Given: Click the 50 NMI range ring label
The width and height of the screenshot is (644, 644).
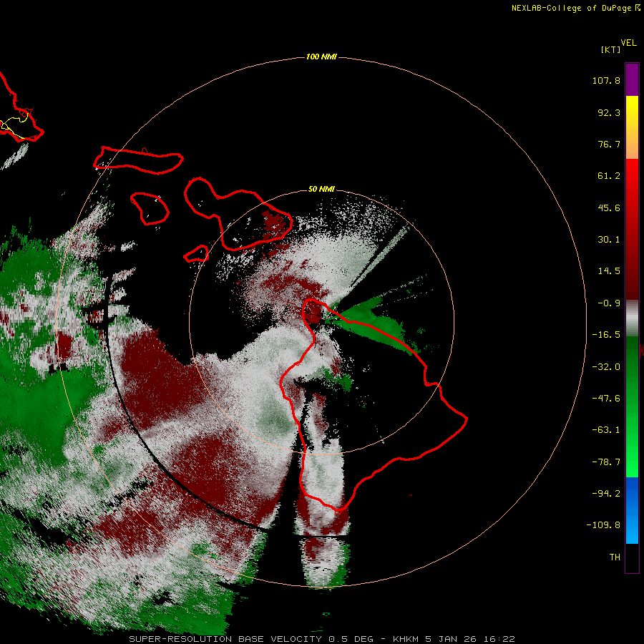Looking at the screenshot, I should [x=321, y=189].
